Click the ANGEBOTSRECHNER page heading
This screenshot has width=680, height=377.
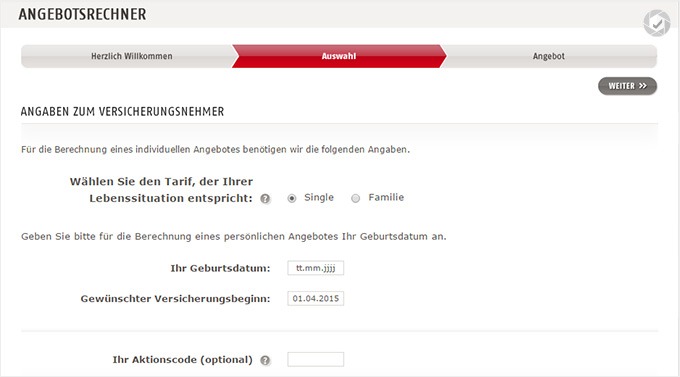82,14
